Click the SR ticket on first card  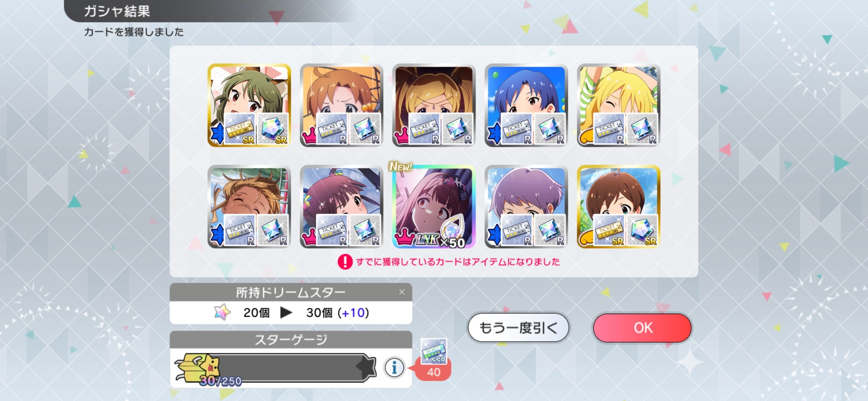click(x=240, y=129)
